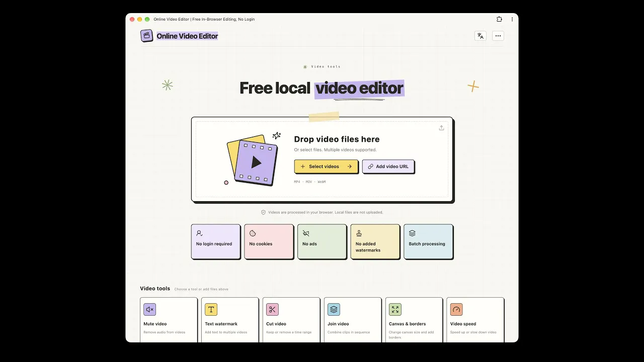The height and width of the screenshot is (362, 644).
Task: Click the Text watermark T icon
Action: pos(211,309)
